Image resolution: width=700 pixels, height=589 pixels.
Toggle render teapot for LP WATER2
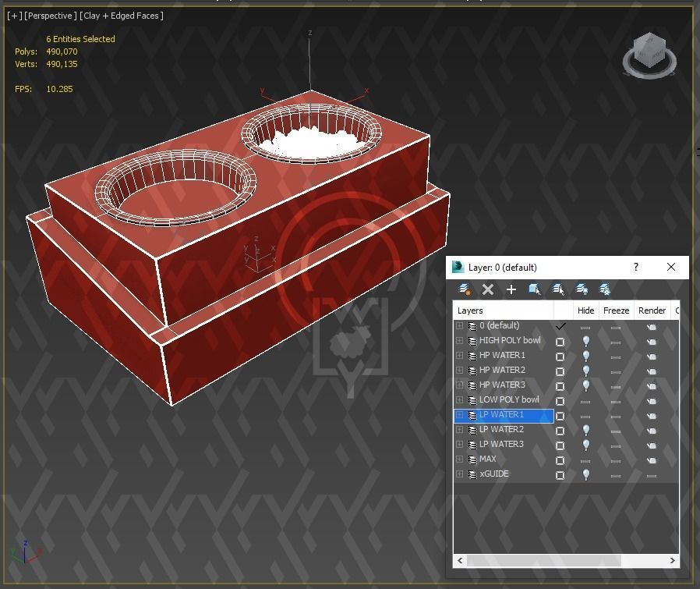[652, 431]
